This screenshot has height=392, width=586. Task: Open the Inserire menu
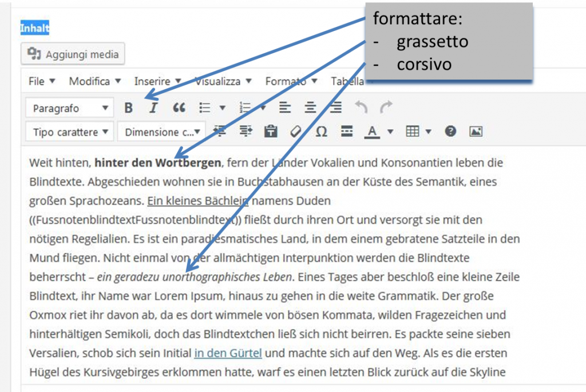158,81
